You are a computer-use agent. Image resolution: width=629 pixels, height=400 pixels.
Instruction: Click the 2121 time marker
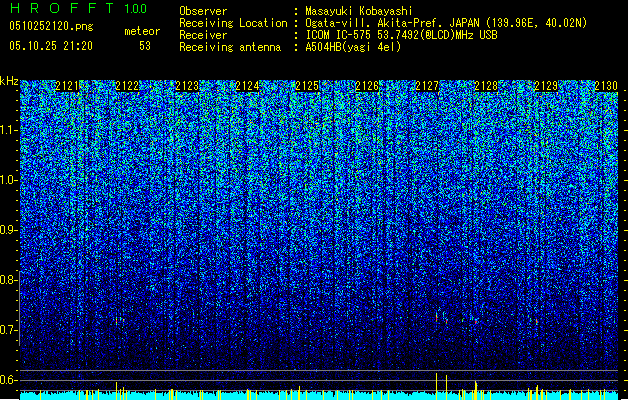coord(67,86)
